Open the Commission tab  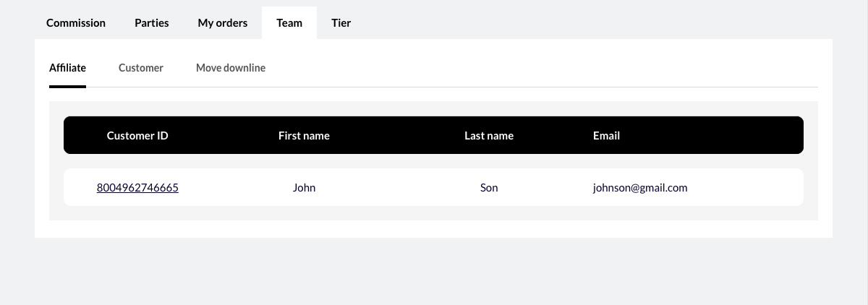point(76,23)
